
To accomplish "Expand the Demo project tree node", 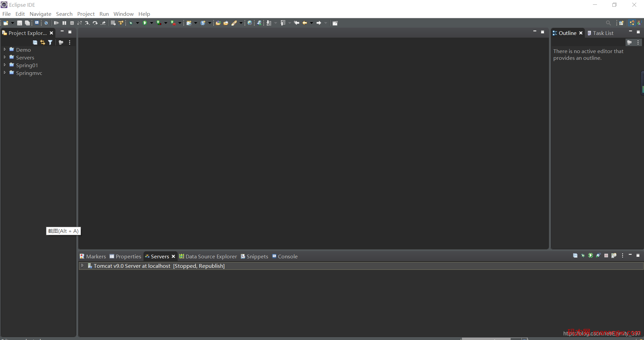I will pos(5,49).
